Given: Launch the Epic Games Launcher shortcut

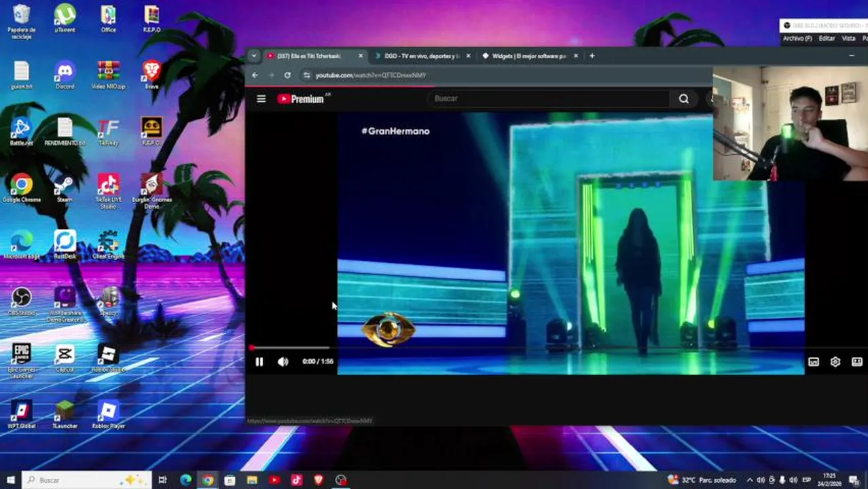Looking at the screenshot, I should tap(22, 360).
